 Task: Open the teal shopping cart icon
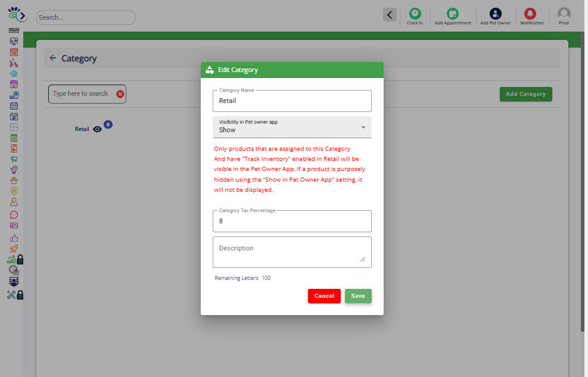click(x=14, y=159)
